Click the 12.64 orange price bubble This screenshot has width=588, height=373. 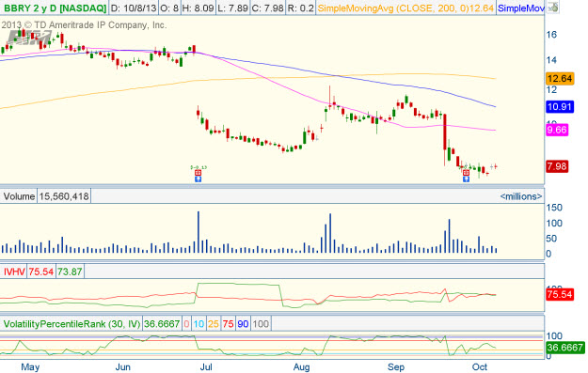[560, 79]
